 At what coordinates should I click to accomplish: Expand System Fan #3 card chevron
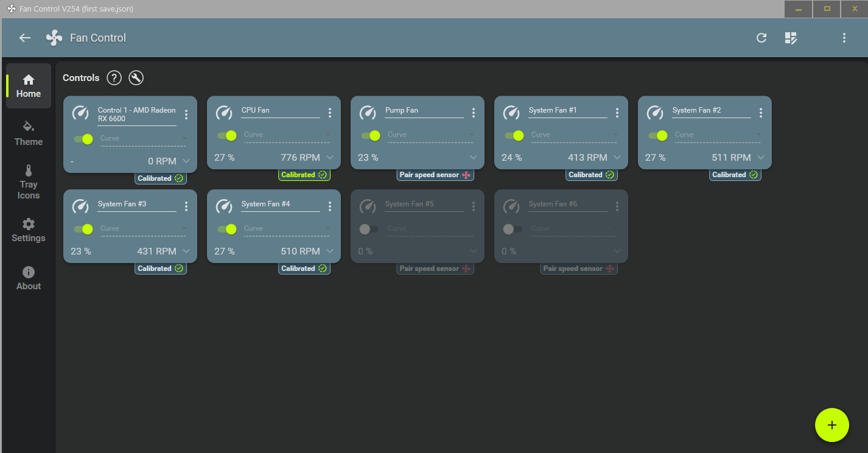point(186,251)
